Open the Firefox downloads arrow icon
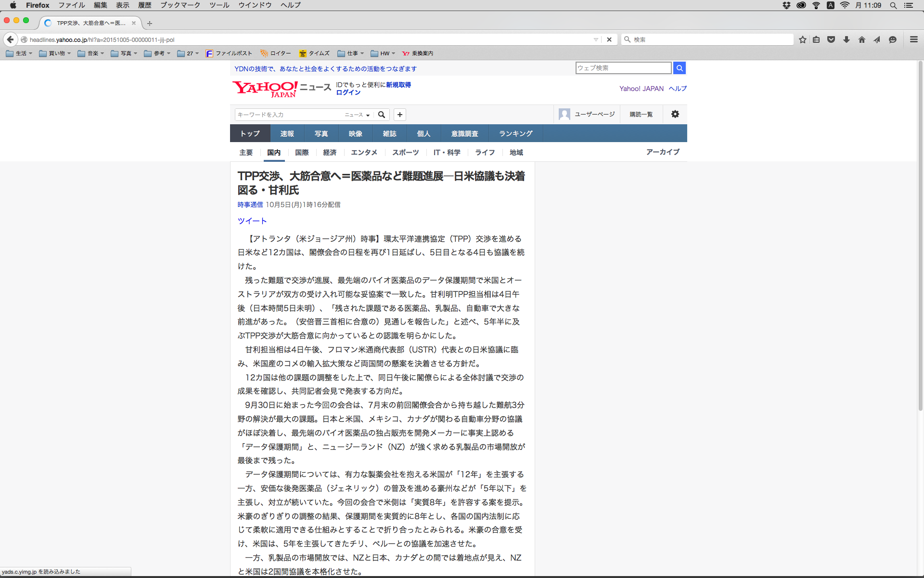Screen dimensions: 924x578 (x=846, y=39)
